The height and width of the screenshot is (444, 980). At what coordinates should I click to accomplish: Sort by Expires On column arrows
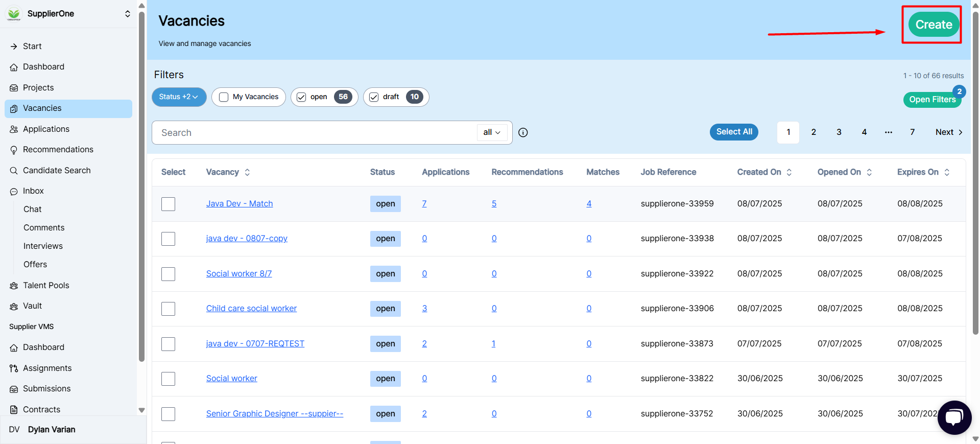pos(947,172)
